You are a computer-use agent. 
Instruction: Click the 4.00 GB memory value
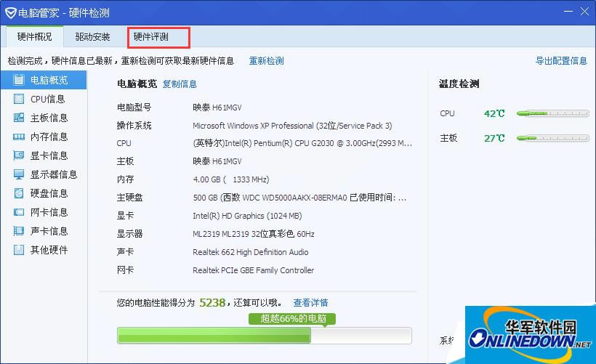[x=231, y=179]
